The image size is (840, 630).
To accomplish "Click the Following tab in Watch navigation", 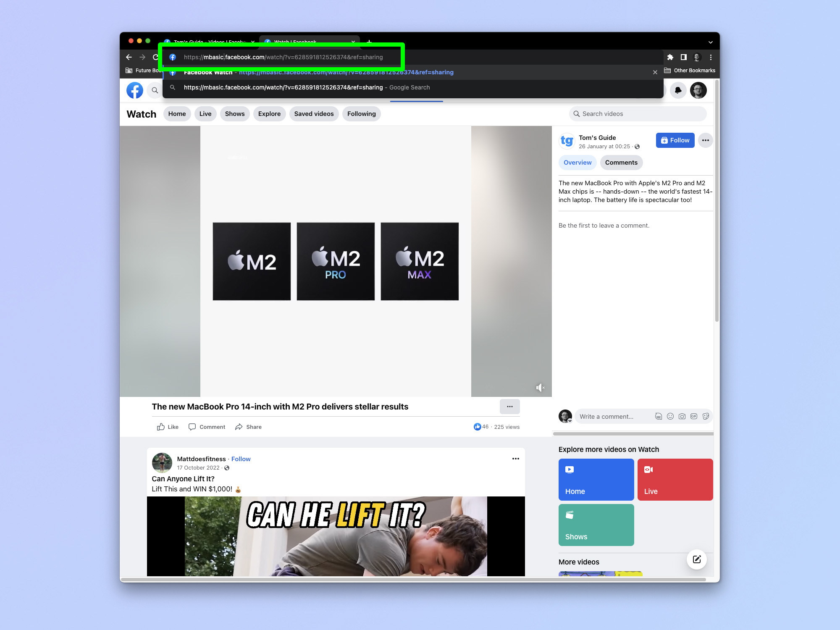I will pos(361,114).
